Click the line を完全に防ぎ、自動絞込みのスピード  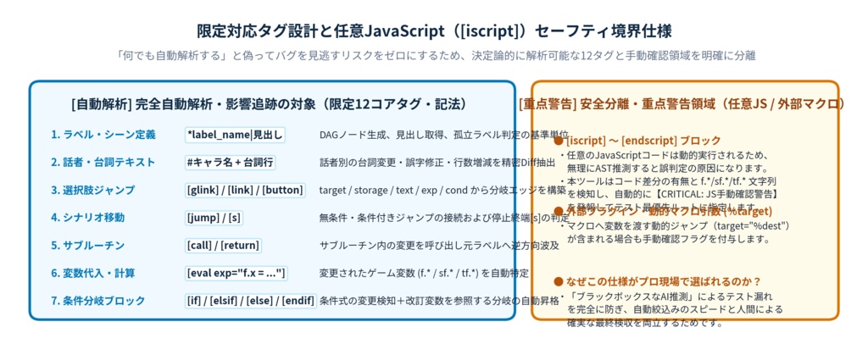[675, 309]
